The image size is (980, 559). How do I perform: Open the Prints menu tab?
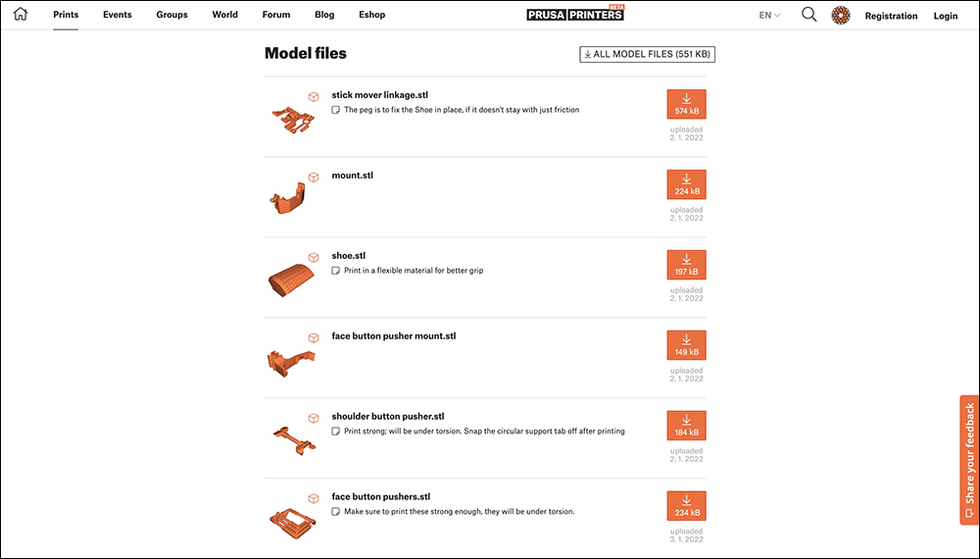[x=66, y=15]
